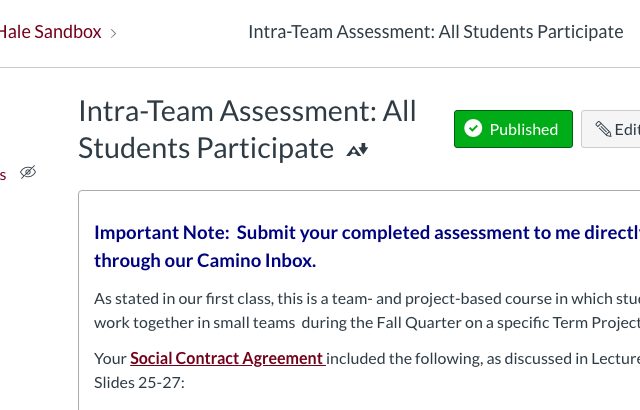Click the breadcrumb chevron after Hale Sandbox
Screen dimensions: 640x410
click(113, 33)
